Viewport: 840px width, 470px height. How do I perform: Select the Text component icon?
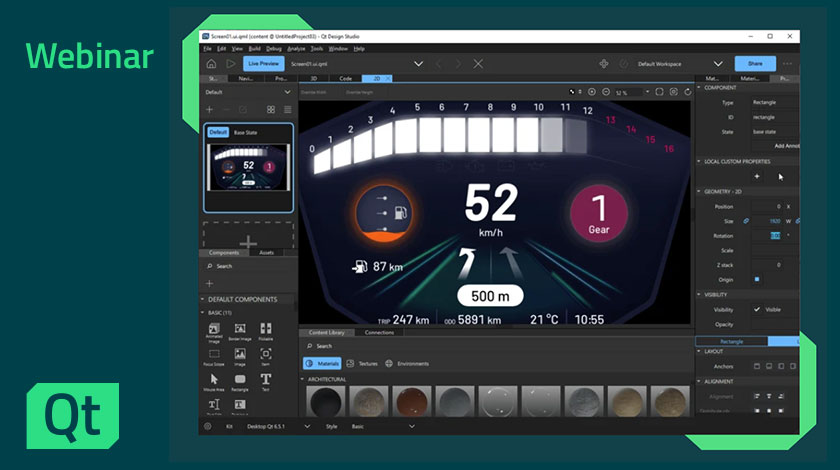(266, 380)
